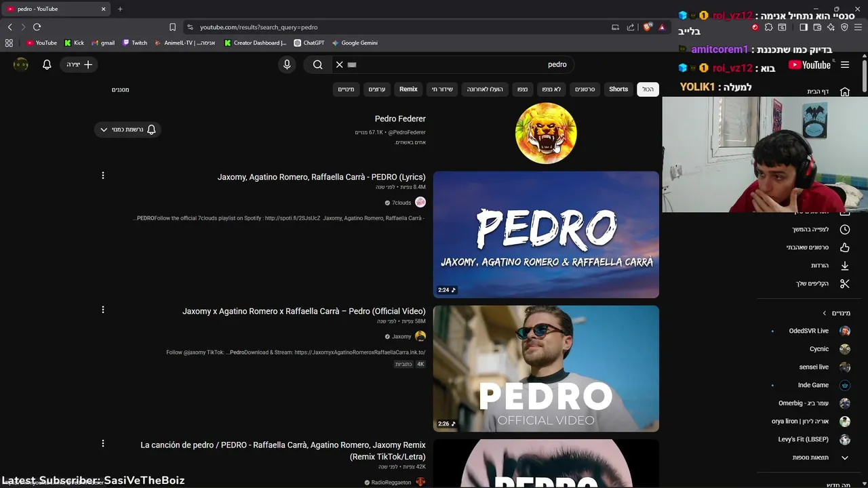Open the Google Gemini bookmark
868x488 pixels.
pos(355,43)
